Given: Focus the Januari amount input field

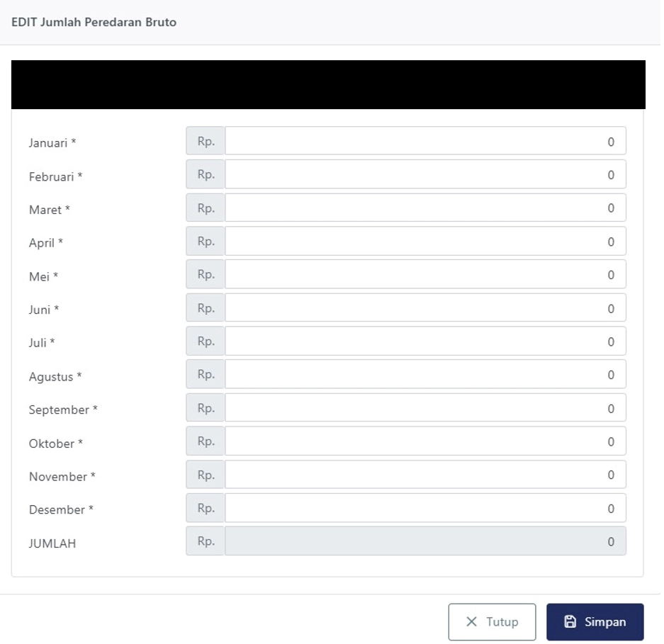Looking at the screenshot, I should coord(425,142).
